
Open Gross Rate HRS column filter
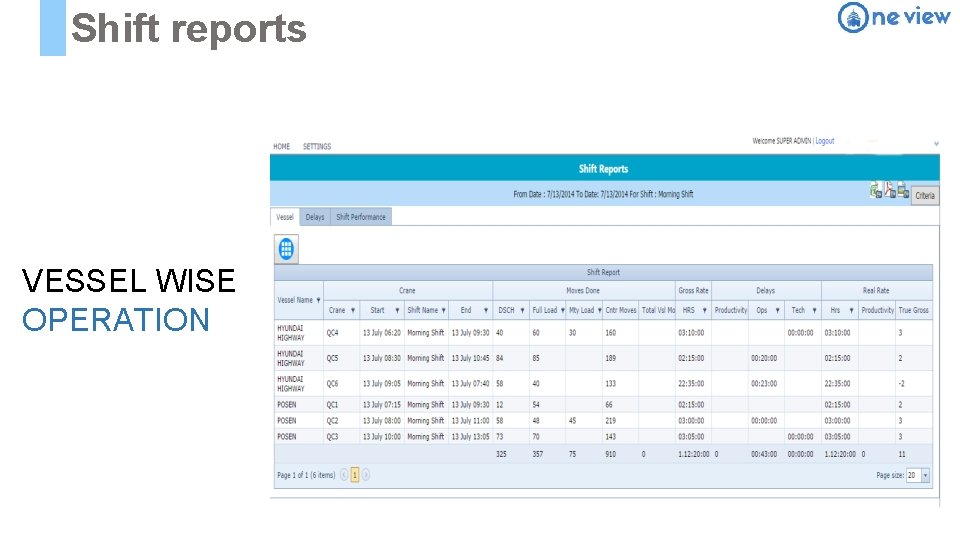click(704, 310)
